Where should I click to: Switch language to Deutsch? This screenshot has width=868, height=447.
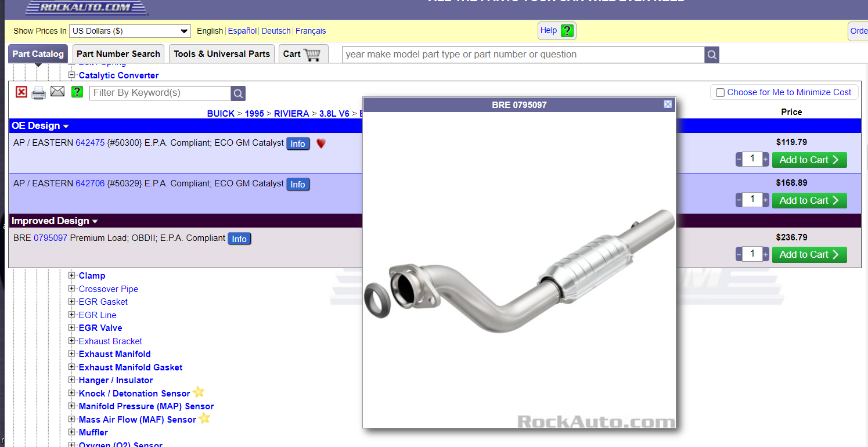276,31
